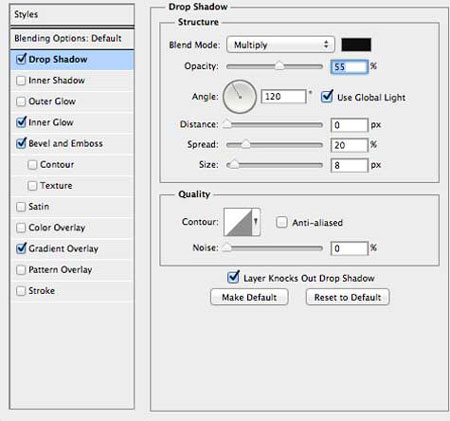
Task: Uncheck Layer Knocks Out Drop Shadow
Action: tap(233, 277)
